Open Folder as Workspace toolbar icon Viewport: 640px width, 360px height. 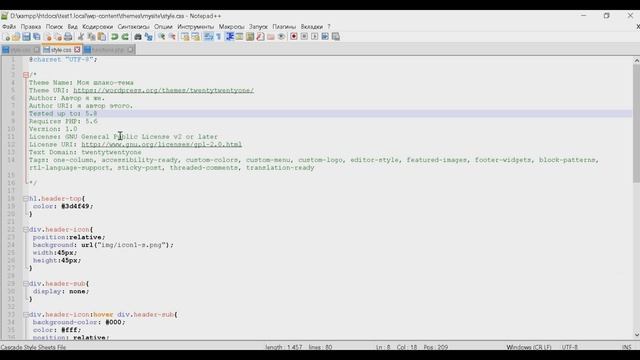pyautogui.click(x=271, y=37)
